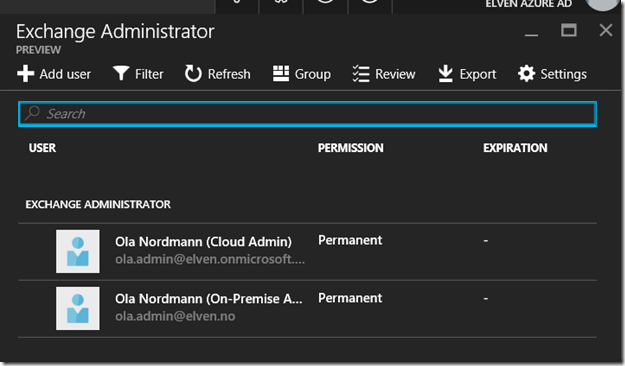Click expiration dash in Cloud Admin row

pos(485,241)
